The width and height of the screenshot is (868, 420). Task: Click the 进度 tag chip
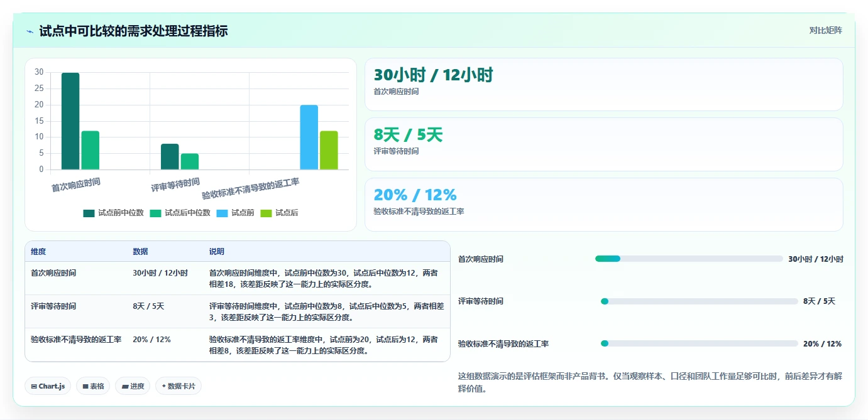133,386
